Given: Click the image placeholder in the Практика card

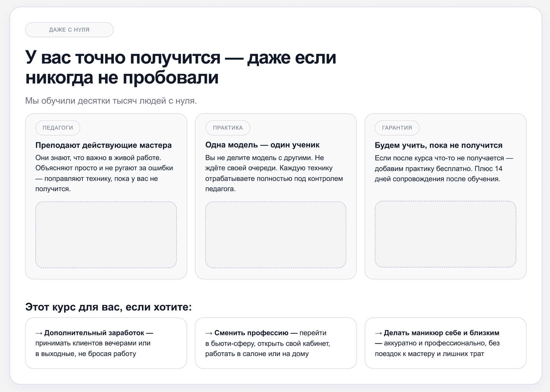Looking at the screenshot, I should click(276, 235).
